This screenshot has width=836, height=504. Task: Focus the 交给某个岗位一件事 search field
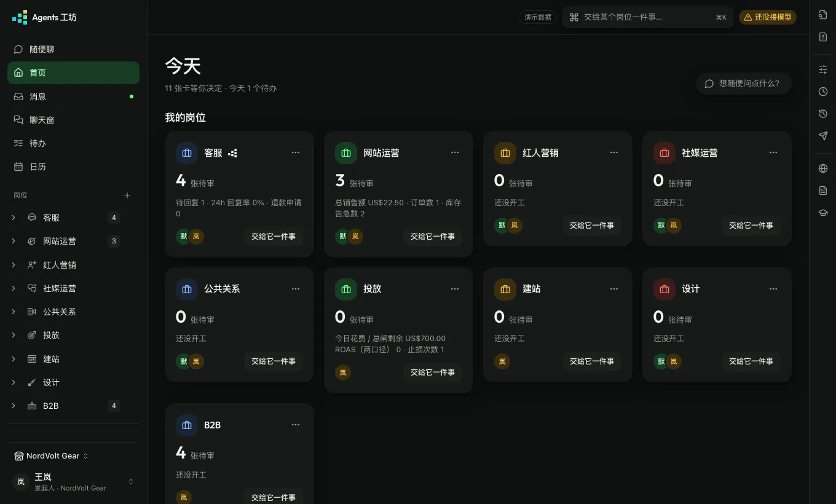click(648, 17)
